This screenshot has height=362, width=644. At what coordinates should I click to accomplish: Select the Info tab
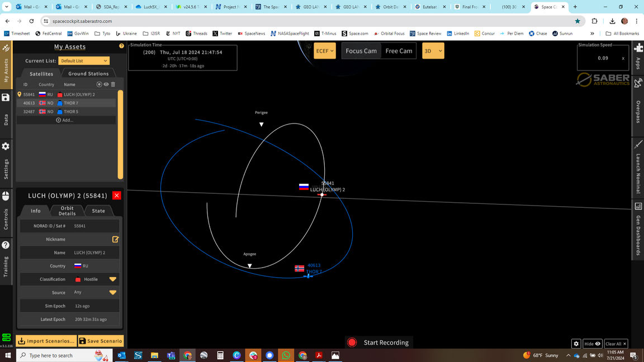pyautogui.click(x=36, y=211)
